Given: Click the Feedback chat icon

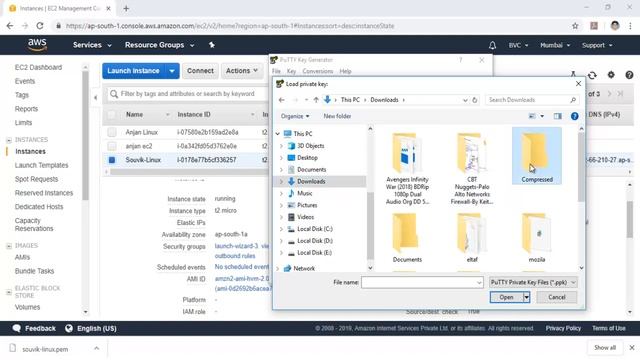Looking at the screenshot, I should pos(16,328).
